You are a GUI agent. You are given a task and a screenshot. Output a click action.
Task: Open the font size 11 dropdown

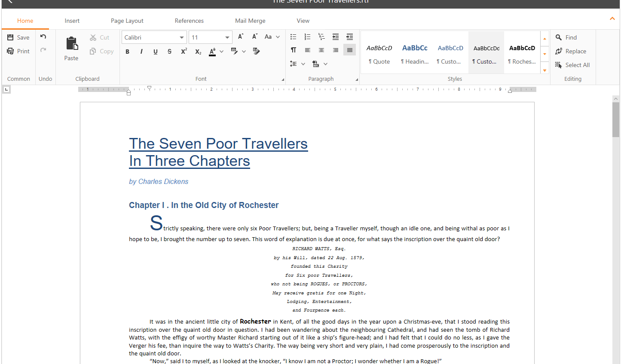coord(227,37)
